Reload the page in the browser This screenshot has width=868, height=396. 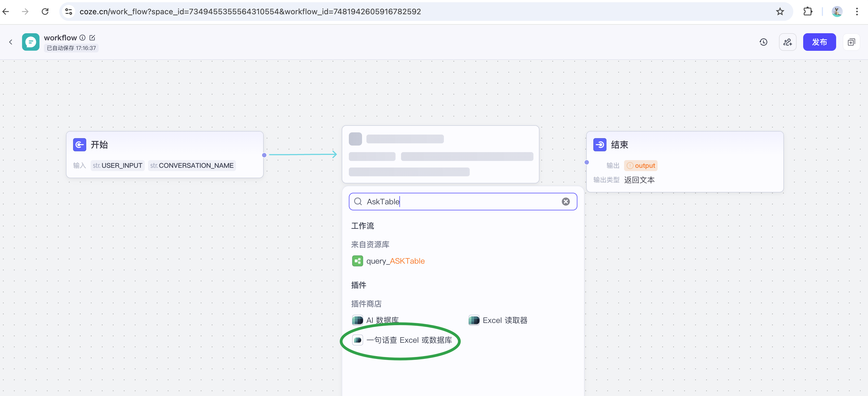click(x=45, y=11)
